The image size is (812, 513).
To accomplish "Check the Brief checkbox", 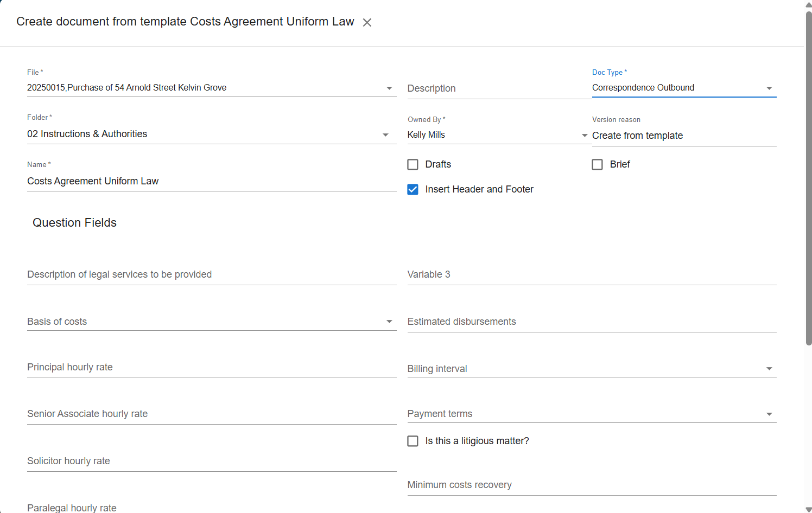I will (x=597, y=164).
